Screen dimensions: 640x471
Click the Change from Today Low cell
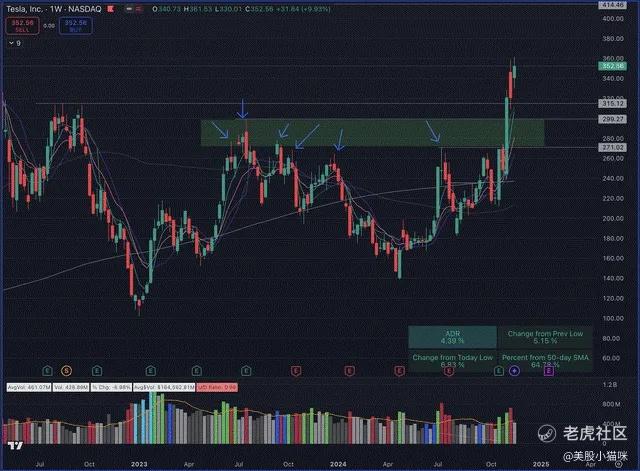(452, 361)
